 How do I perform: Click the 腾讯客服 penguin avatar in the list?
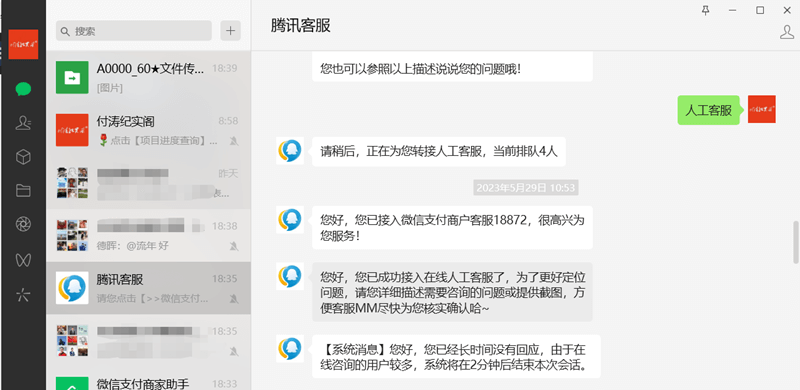[72, 288]
